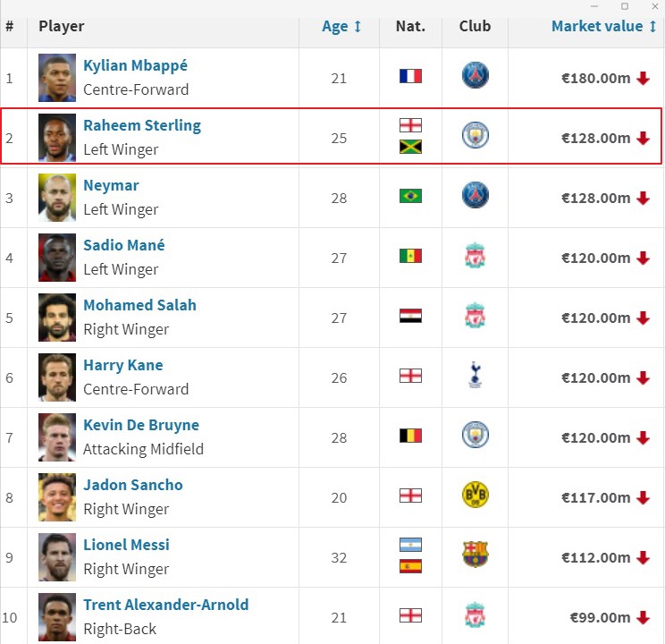Image resolution: width=665 pixels, height=644 pixels.
Task: Click Mohamed Salah's portrait photo
Action: (x=57, y=317)
